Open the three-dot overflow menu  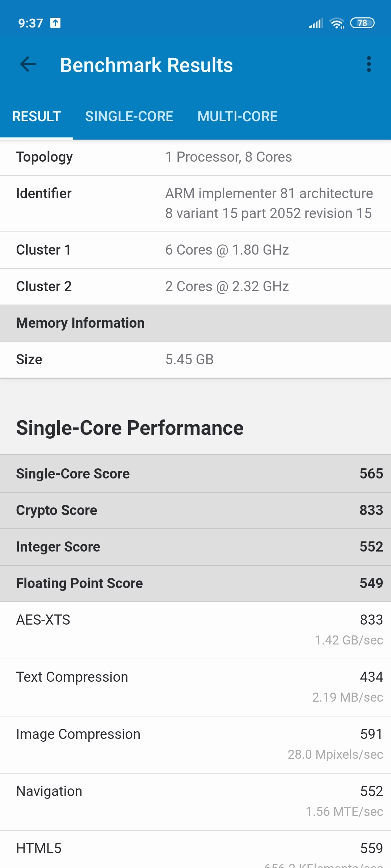pyautogui.click(x=369, y=64)
